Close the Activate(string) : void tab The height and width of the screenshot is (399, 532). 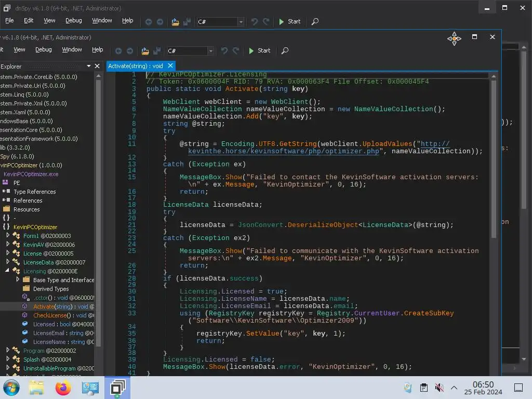(x=170, y=65)
